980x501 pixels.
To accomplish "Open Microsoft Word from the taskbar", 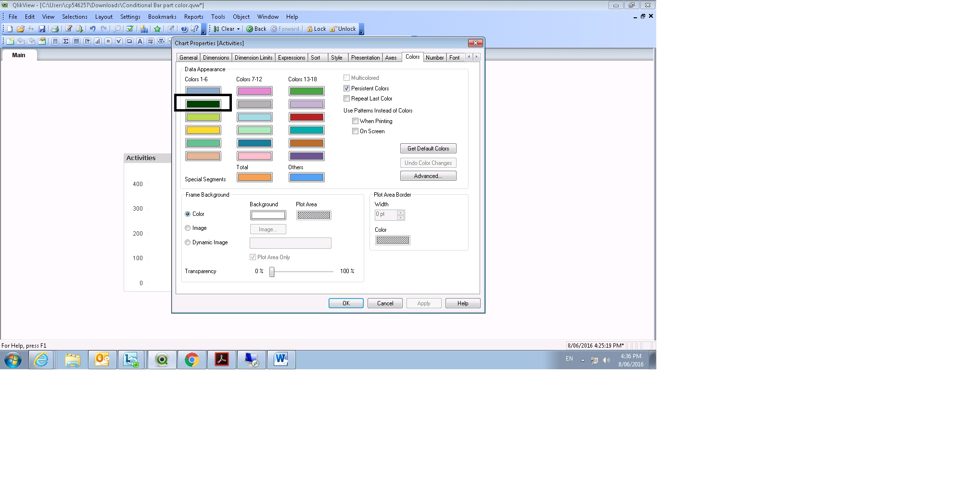I will click(281, 360).
